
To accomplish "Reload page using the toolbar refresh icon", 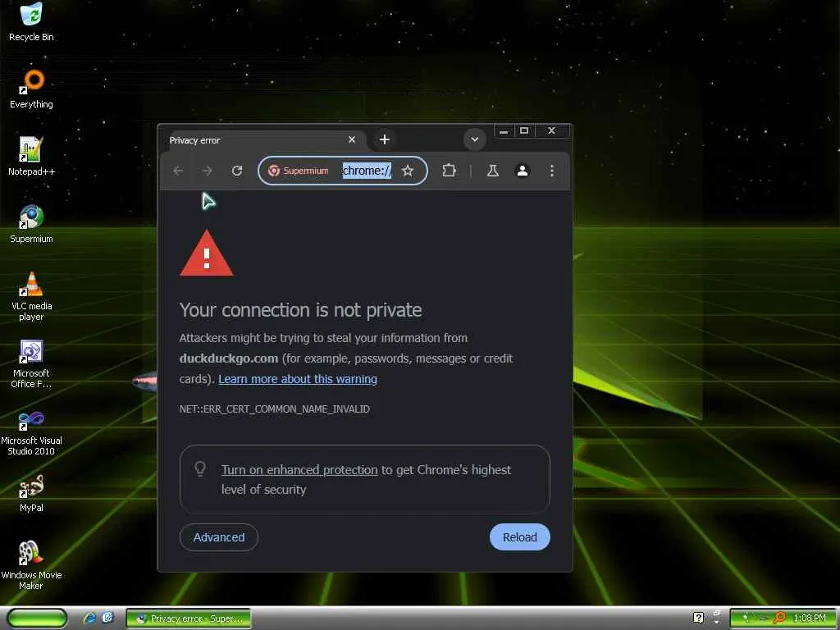I will [237, 171].
